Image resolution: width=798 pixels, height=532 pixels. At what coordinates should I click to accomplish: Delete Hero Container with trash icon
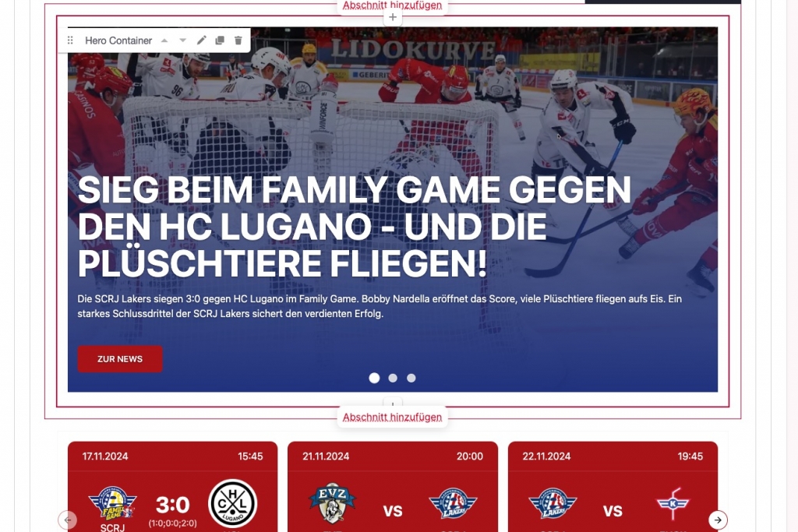point(238,41)
